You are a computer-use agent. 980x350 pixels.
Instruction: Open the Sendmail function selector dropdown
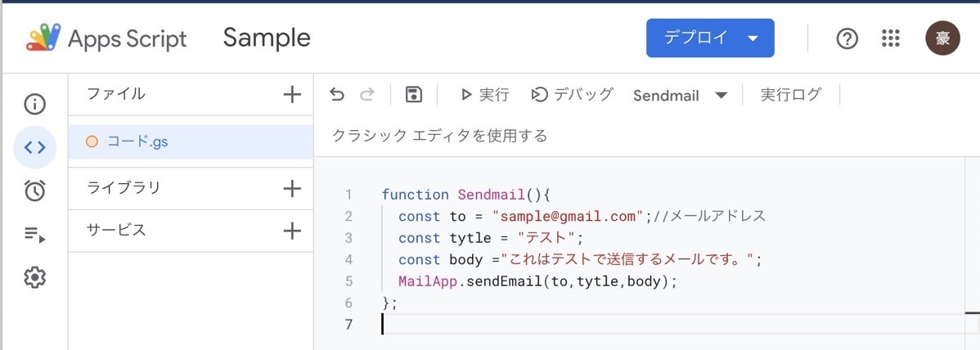(x=680, y=96)
